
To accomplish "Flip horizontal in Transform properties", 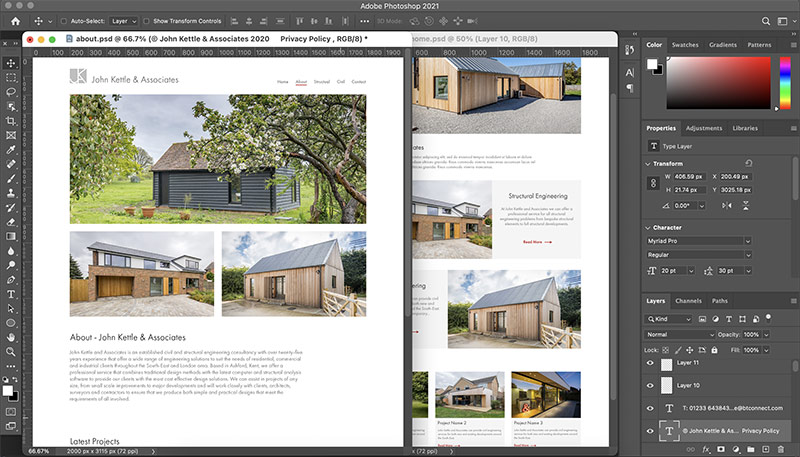I will coord(727,206).
